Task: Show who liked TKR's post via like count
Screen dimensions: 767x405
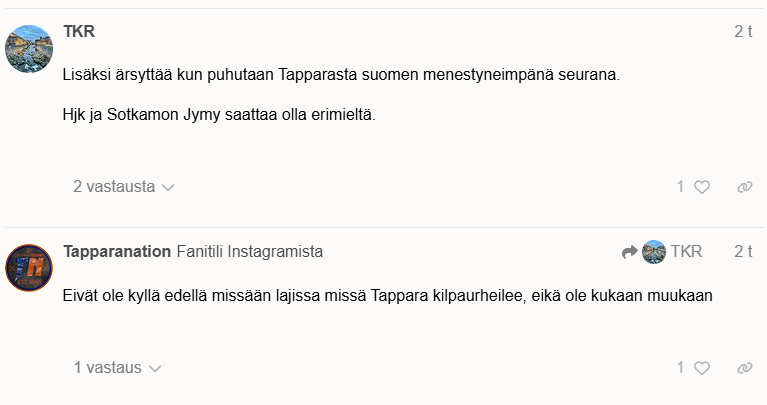Action: tap(681, 187)
